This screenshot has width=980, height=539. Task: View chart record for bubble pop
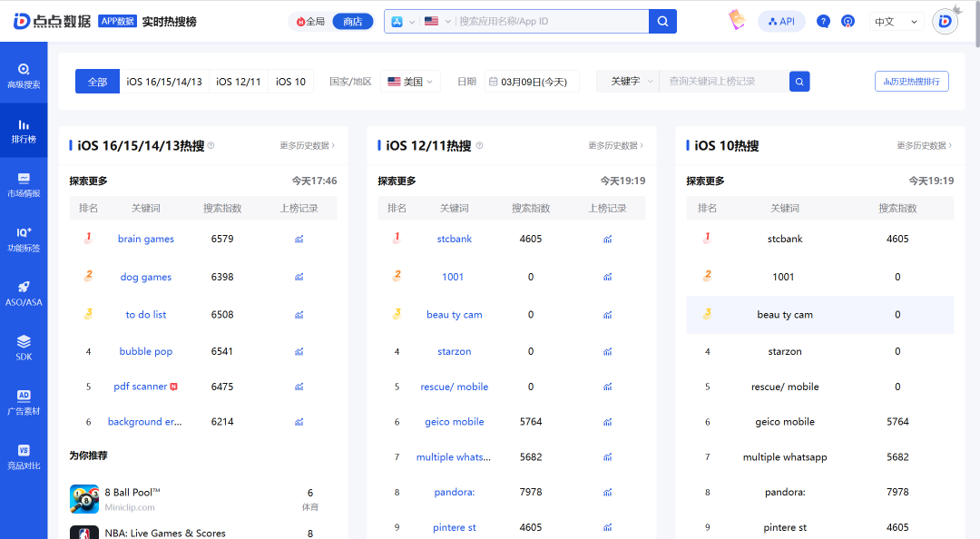point(299,351)
